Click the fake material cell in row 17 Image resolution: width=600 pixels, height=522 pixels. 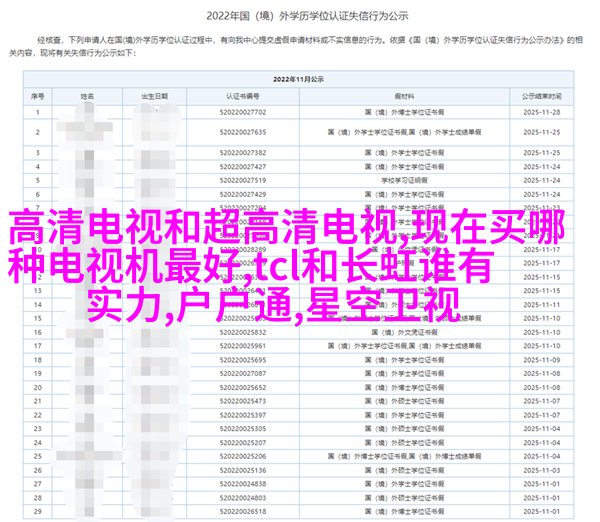pos(404,346)
